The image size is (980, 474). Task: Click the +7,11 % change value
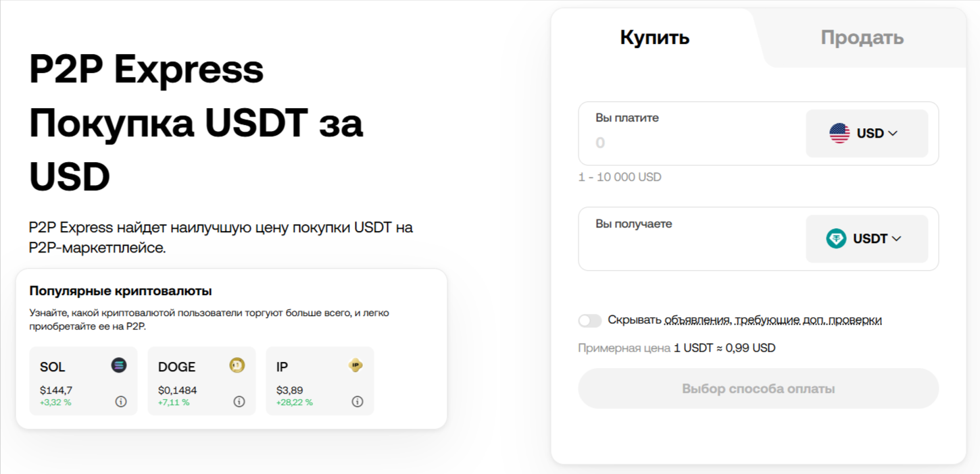(x=174, y=402)
